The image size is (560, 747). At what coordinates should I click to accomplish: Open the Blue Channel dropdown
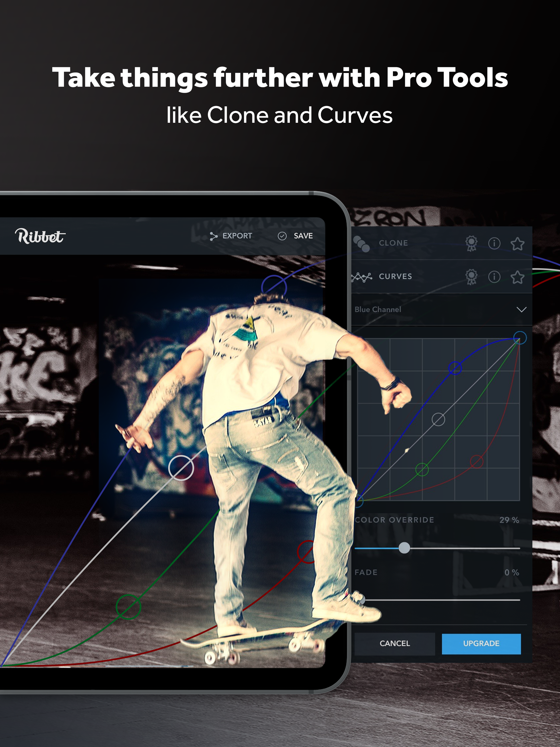441,310
